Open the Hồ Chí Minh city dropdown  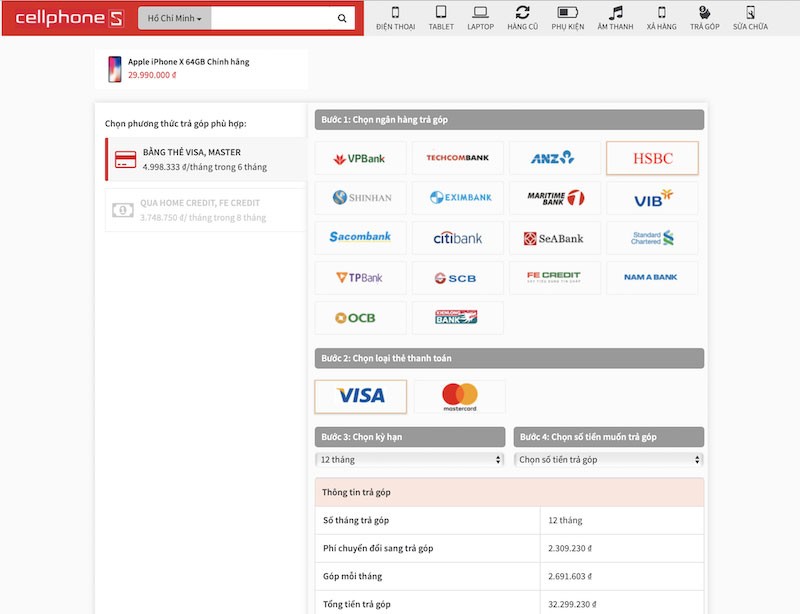click(x=174, y=18)
